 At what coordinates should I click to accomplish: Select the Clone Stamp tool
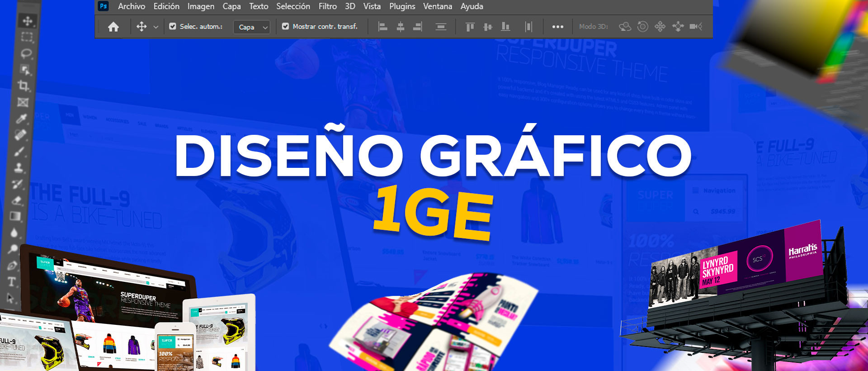point(19,167)
